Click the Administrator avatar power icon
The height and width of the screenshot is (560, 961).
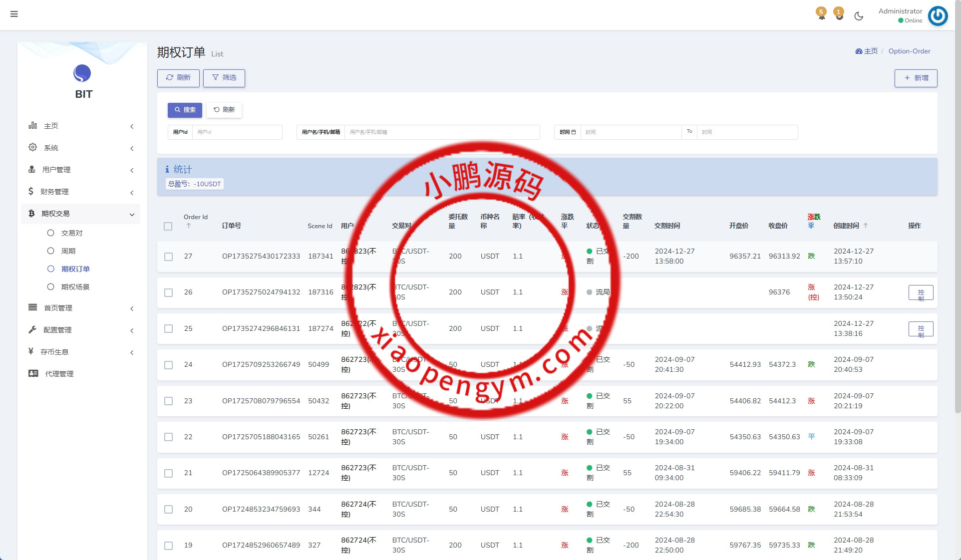(938, 15)
